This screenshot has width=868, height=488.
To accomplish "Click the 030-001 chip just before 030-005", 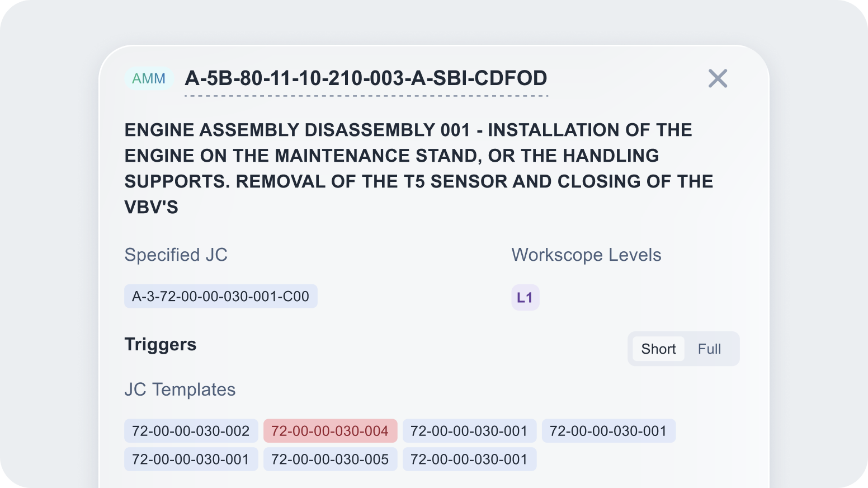I will (191, 459).
